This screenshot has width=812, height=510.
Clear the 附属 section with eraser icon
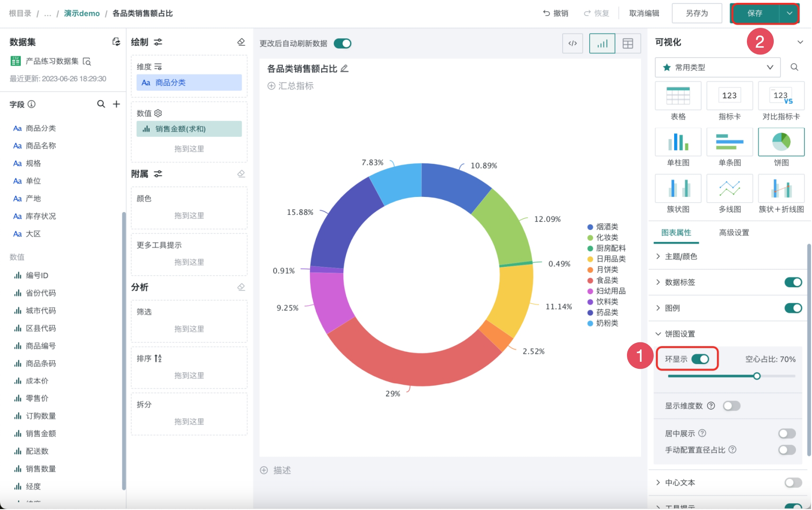(x=241, y=174)
